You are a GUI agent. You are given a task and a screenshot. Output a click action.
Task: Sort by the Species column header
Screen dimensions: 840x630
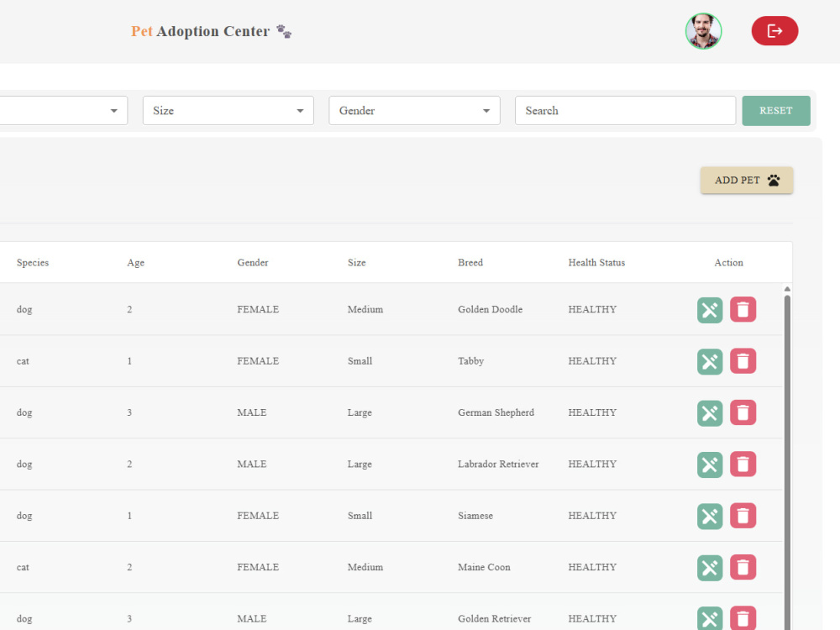[33, 262]
